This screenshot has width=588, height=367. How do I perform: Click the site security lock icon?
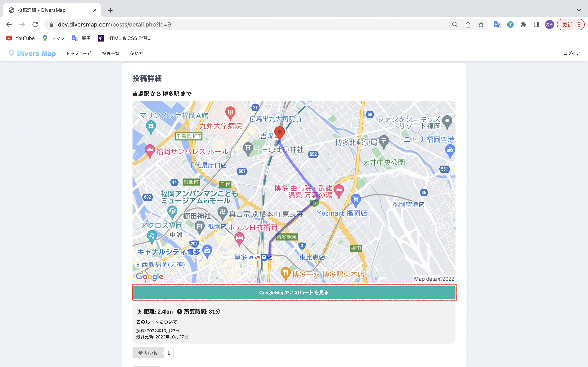point(51,24)
